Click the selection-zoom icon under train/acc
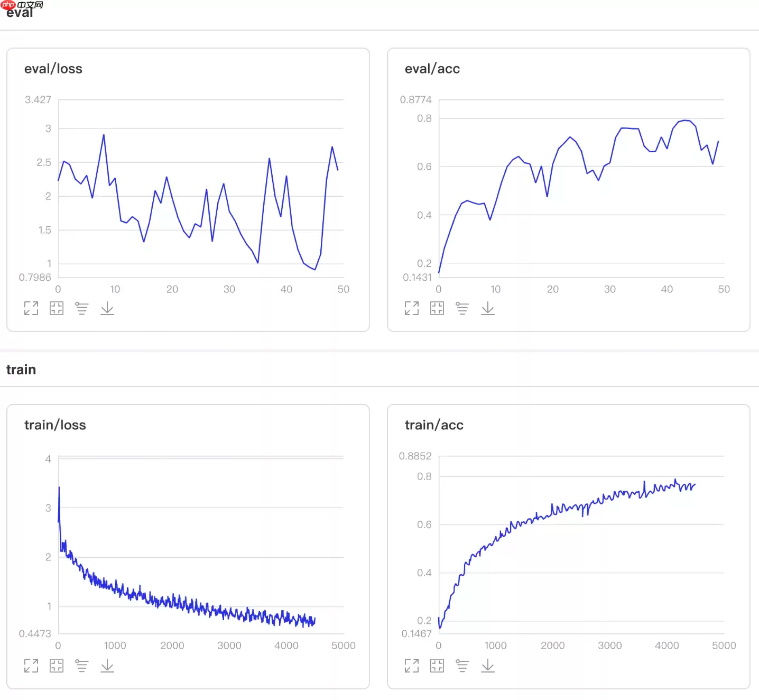The height and width of the screenshot is (700, 759). click(437, 666)
